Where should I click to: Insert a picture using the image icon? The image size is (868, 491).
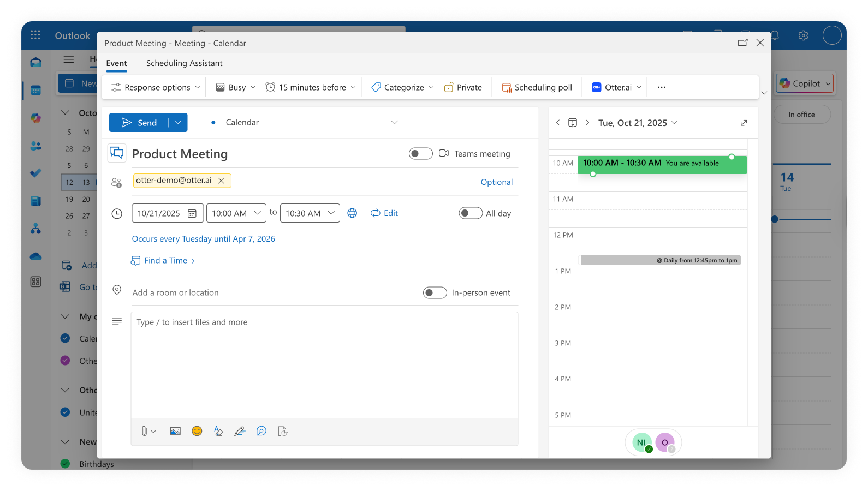[175, 431]
